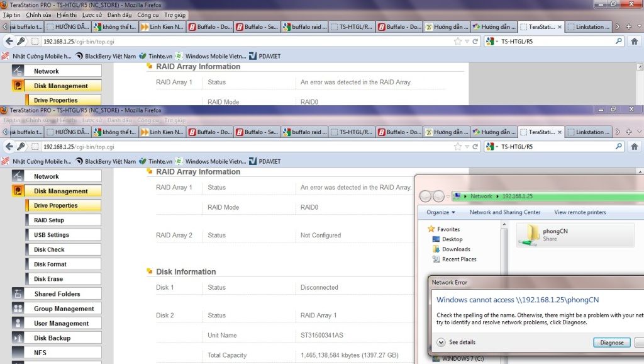Screen dimensions: 644x364
Task: Click the Back arrow in the lower Firefox window
Action: [9, 147]
